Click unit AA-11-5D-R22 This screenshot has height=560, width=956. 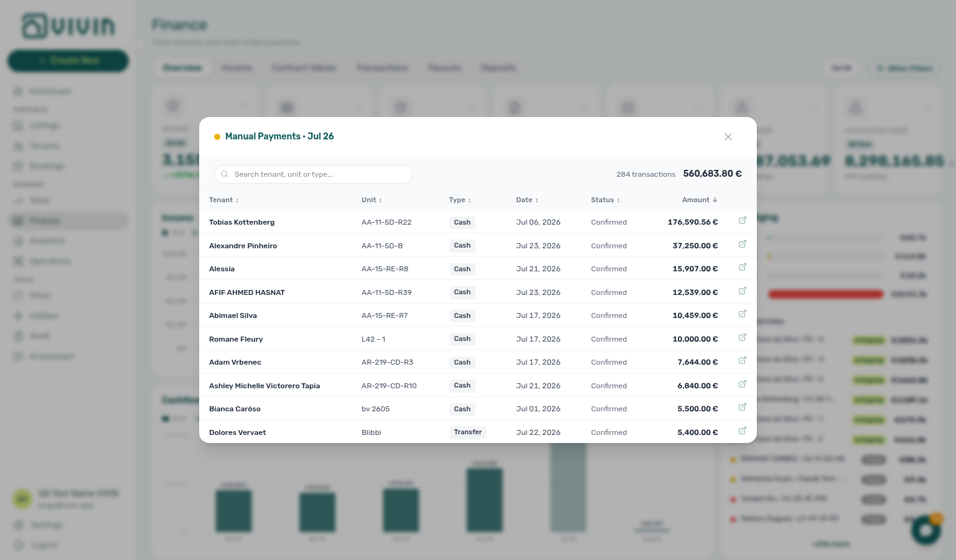tap(387, 222)
